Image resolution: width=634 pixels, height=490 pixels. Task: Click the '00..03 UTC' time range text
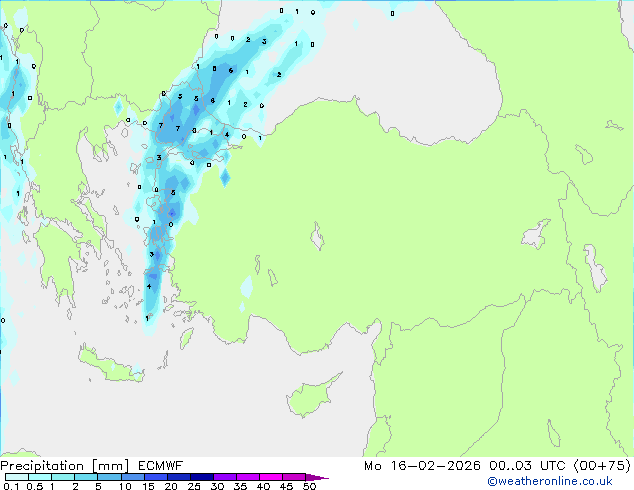tap(527, 466)
